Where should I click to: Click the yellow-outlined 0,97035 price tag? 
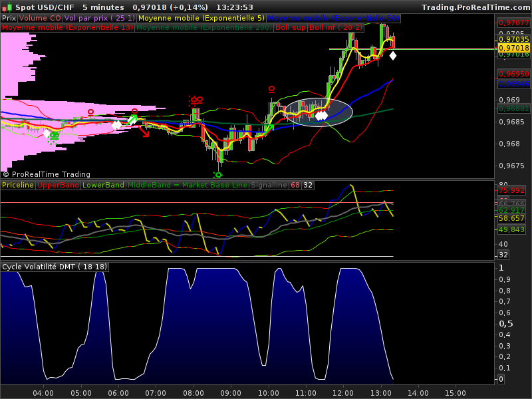pos(513,39)
